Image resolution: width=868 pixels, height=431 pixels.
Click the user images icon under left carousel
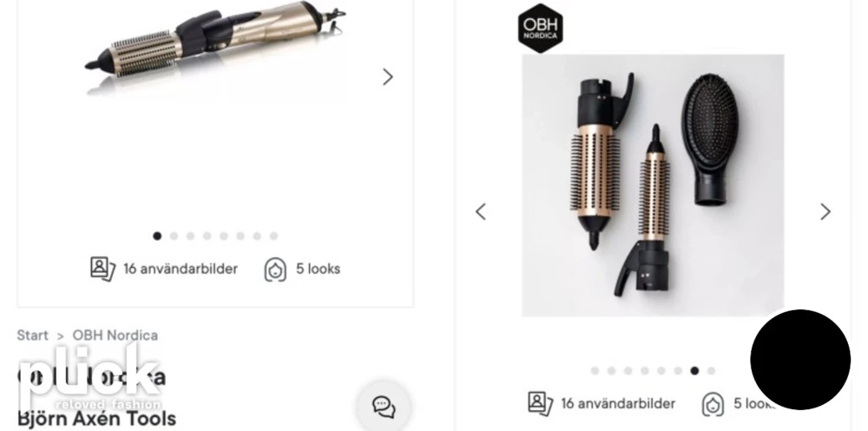tap(102, 269)
